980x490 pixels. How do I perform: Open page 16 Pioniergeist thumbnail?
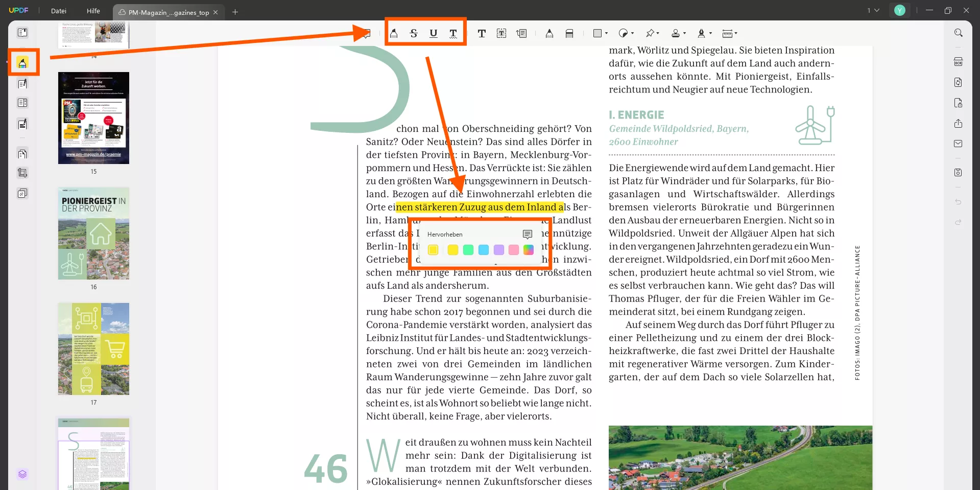tap(93, 234)
